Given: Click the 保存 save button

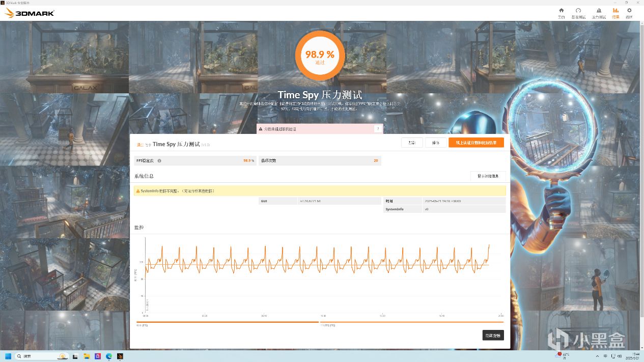Looking at the screenshot, I should pyautogui.click(x=436, y=143).
